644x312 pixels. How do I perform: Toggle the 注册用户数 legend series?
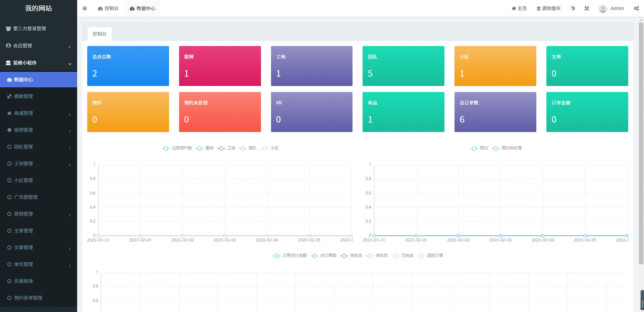pyautogui.click(x=177, y=148)
